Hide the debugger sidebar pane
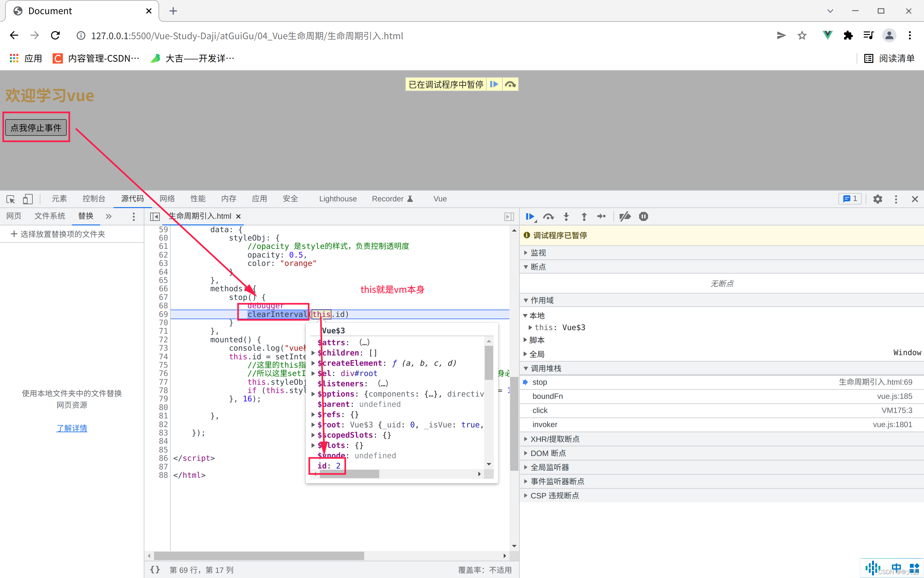This screenshot has height=578, width=924. [x=509, y=217]
